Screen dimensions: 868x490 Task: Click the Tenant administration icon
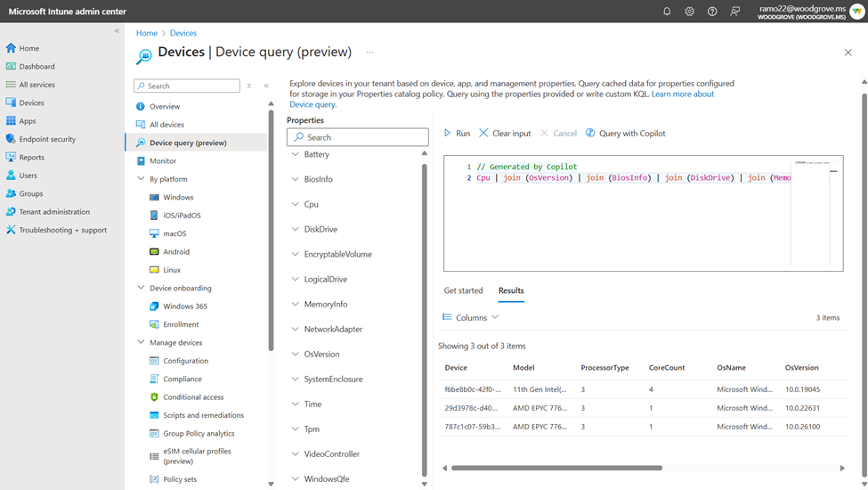click(11, 211)
